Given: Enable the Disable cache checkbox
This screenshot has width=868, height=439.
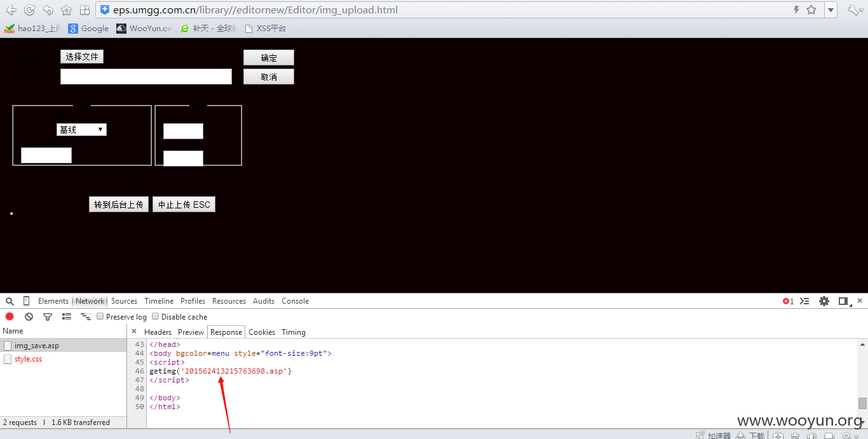Looking at the screenshot, I should point(156,316).
